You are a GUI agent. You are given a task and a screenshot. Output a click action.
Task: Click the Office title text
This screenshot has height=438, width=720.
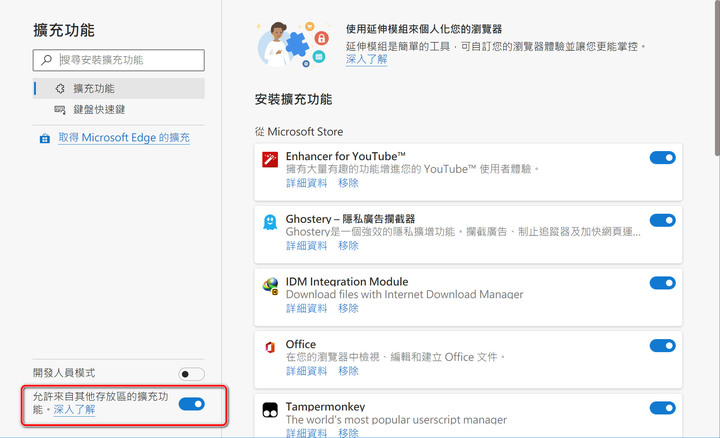301,344
